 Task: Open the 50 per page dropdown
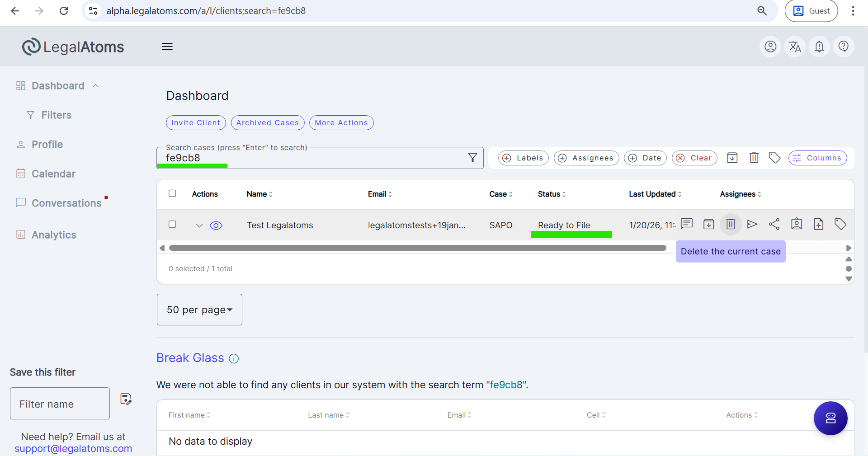coord(199,310)
